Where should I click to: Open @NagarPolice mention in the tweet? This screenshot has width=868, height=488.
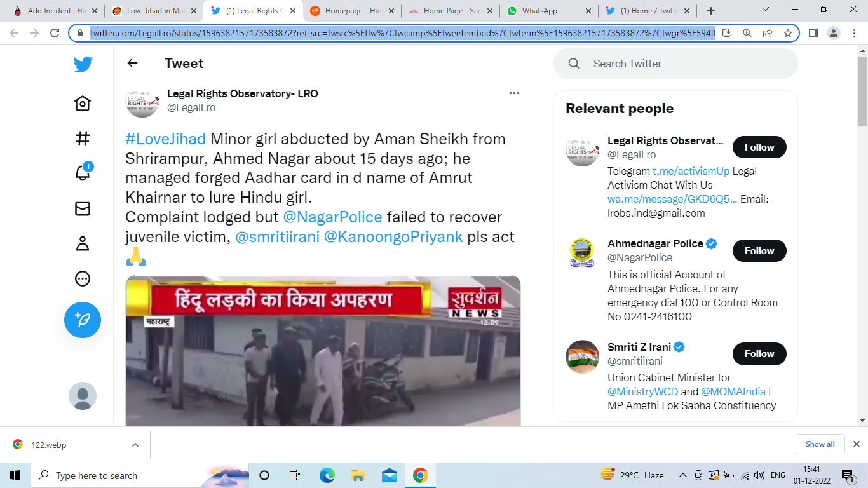click(x=332, y=217)
